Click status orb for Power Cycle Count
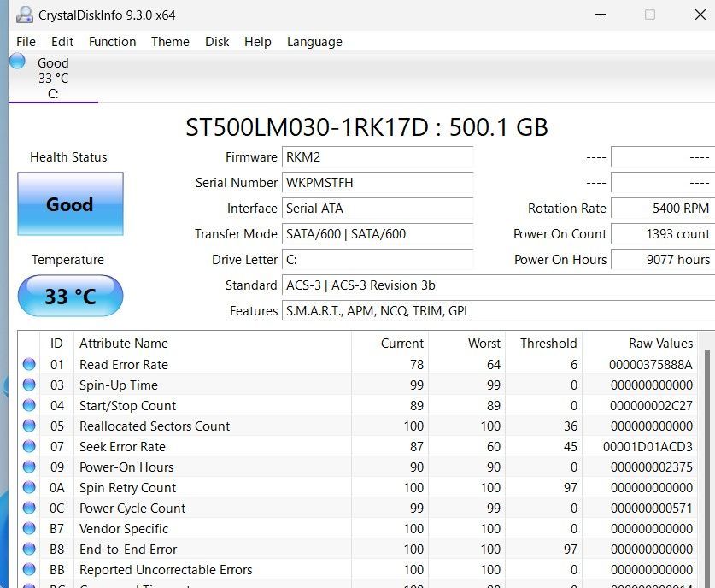 click(29, 508)
